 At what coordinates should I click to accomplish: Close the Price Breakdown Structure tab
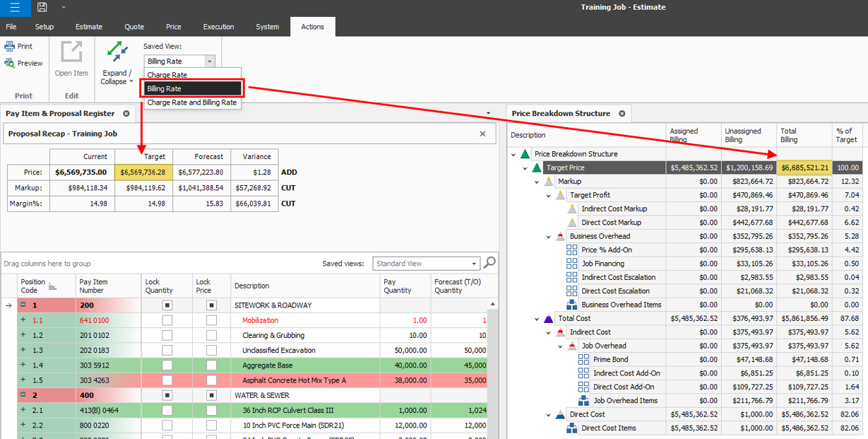pyautogui.click(x=622, y=113)
